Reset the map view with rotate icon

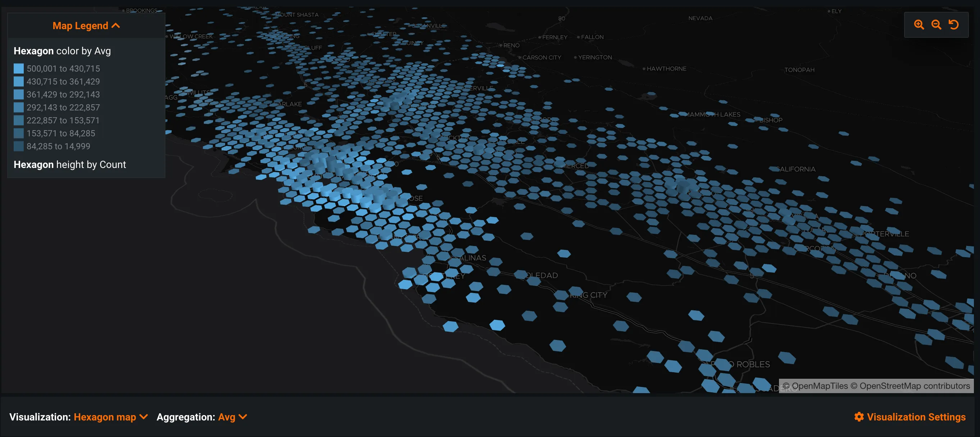pos(953,25)
